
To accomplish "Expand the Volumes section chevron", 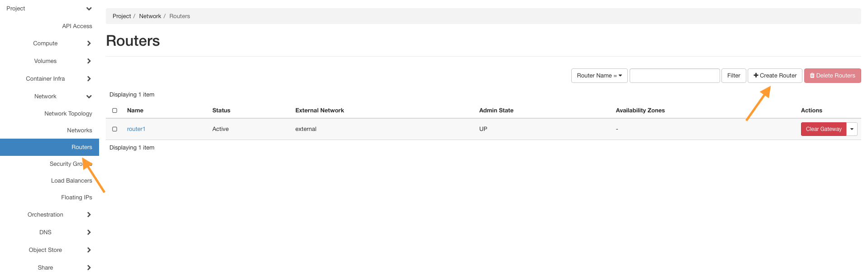I will (89, 61).
